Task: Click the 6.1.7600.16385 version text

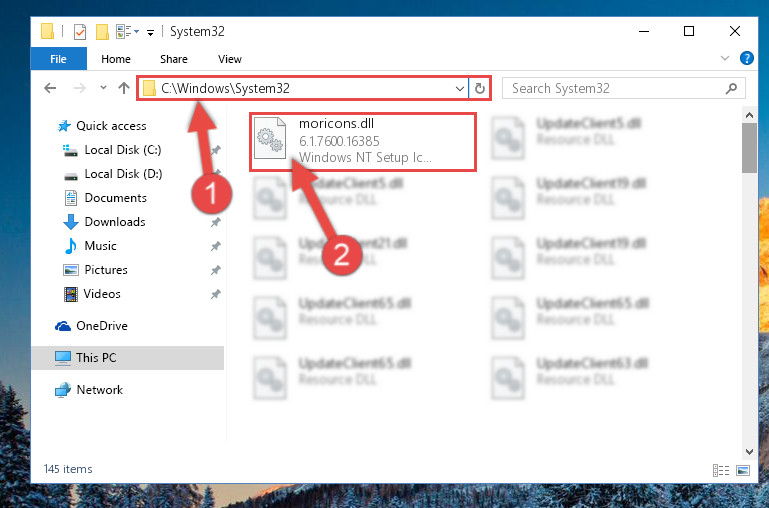Action: click(x=339, y=141)
